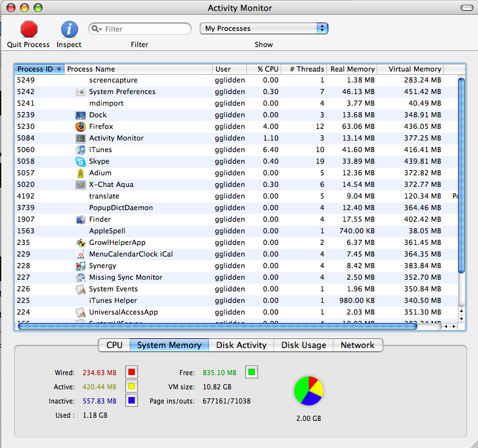Click the vertical scrollbar thumb in process list
This screenshot has height=448, width=478.
point(461,175)
